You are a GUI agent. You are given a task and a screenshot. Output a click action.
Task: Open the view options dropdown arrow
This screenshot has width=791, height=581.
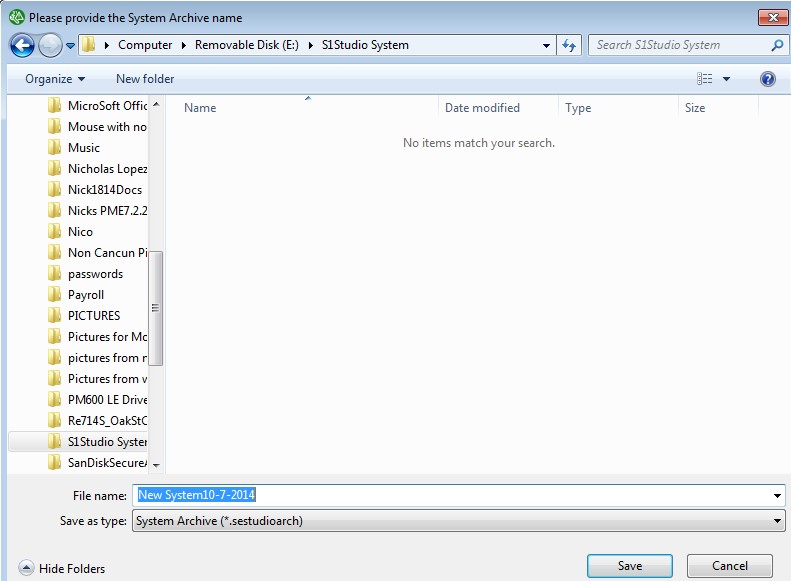(x=726, y=79)
